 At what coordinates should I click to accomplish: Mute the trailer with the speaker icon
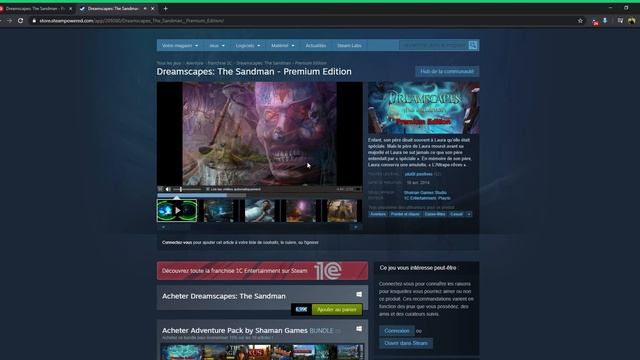[x=168, y=189]
